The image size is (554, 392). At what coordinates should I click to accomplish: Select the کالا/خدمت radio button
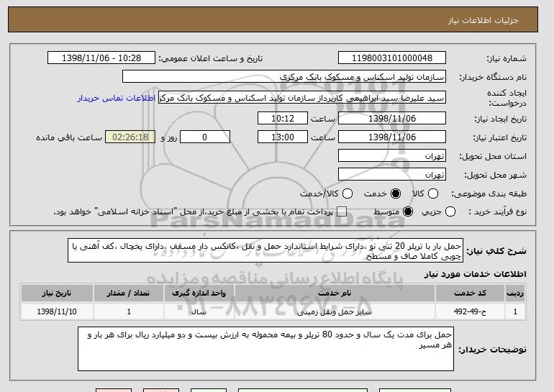pyautogui.click(x=348, y=193)
